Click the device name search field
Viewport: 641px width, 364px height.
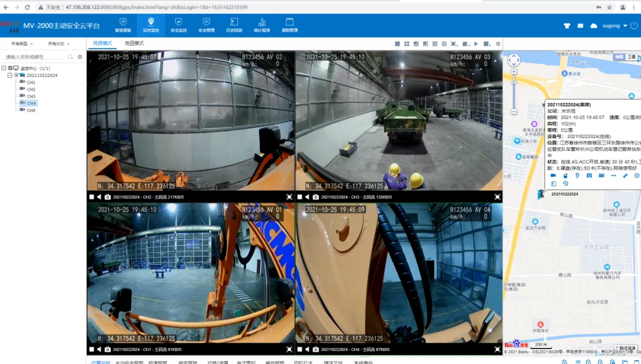coord(34,57)
